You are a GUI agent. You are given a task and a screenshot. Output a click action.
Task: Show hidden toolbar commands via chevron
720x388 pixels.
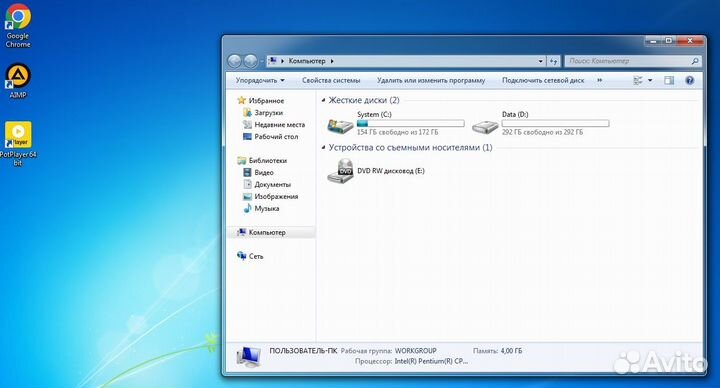pos(599,80)
